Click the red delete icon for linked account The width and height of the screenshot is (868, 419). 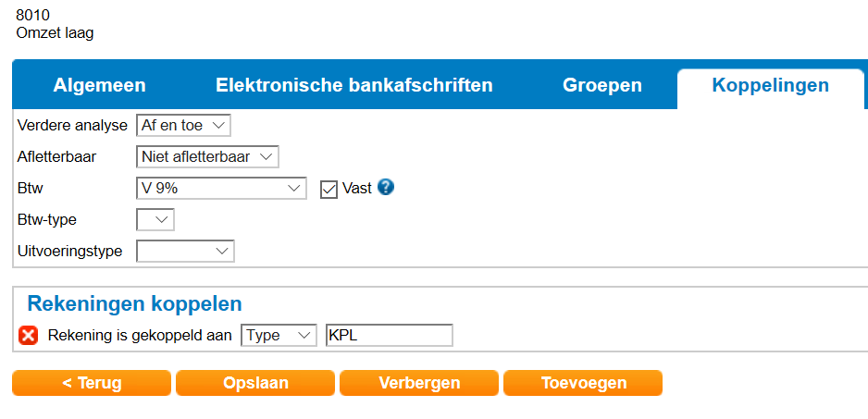(x=28, y=336)
